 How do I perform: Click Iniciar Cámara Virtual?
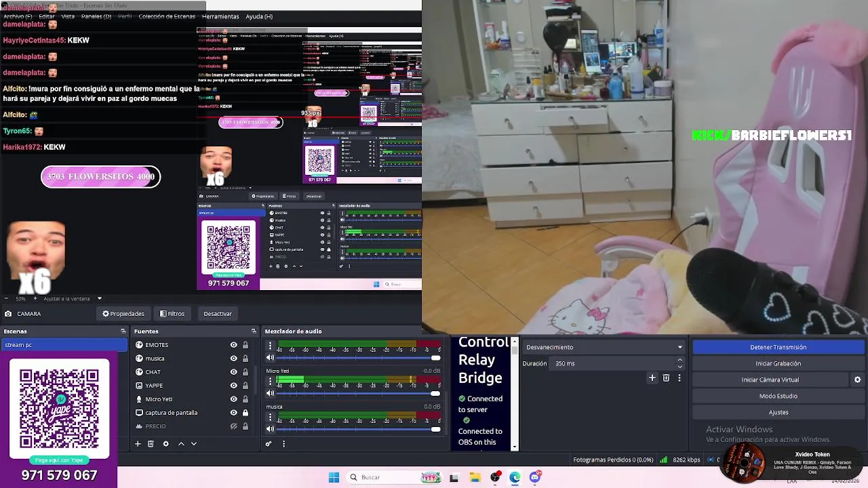(x=770, y=380)
